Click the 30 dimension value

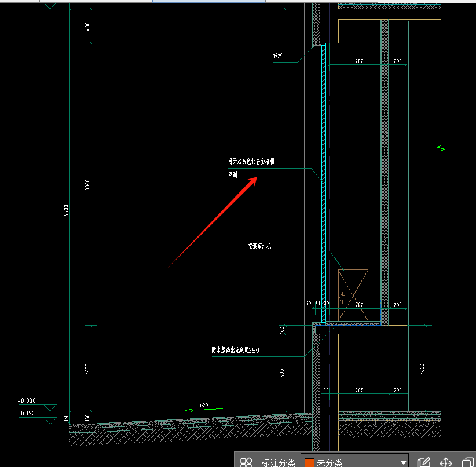tap(309, 303)
